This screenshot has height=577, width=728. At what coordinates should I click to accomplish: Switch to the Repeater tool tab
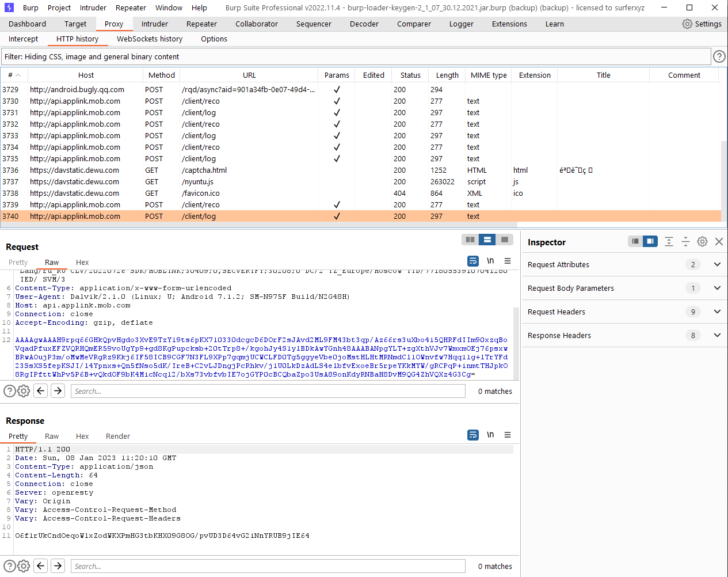click(201, 24)
